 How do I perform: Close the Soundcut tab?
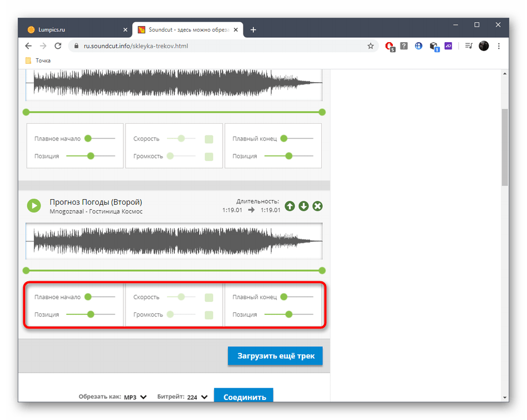(236, 30)
